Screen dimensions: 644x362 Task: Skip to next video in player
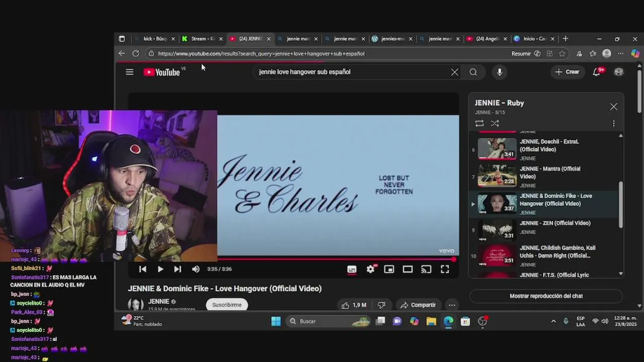point(178,269)
